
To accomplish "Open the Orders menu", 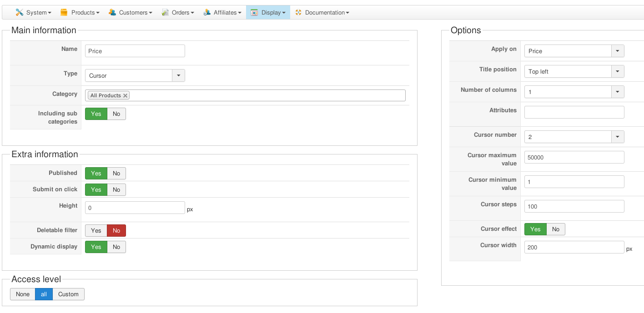I will click(x=182, y=13).
